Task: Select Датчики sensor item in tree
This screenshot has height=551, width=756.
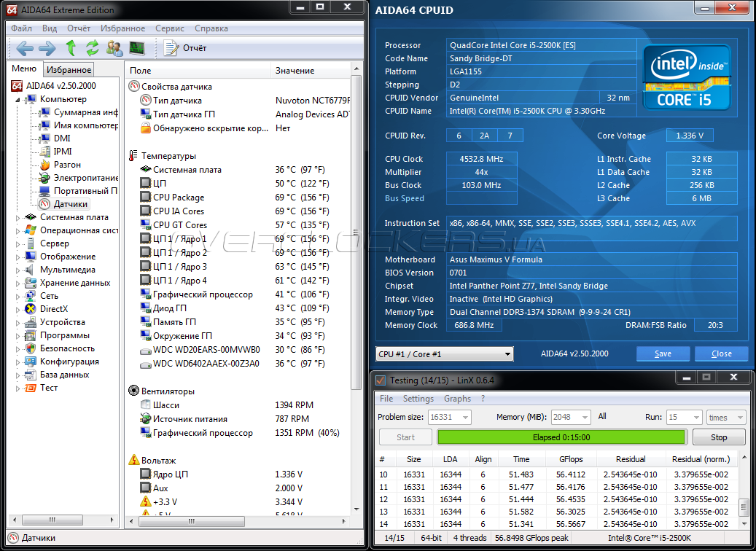Action: click(x=70, y=204)
